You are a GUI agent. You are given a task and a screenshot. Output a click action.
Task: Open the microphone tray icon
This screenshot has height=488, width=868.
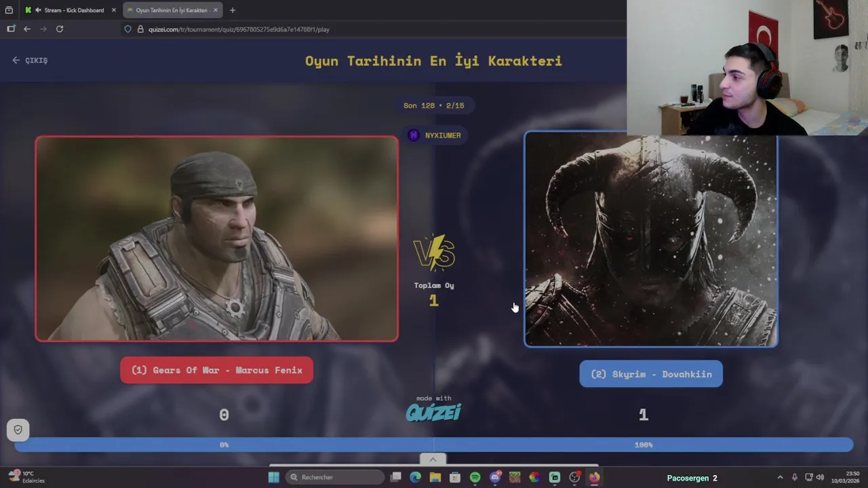pos(795,477)
